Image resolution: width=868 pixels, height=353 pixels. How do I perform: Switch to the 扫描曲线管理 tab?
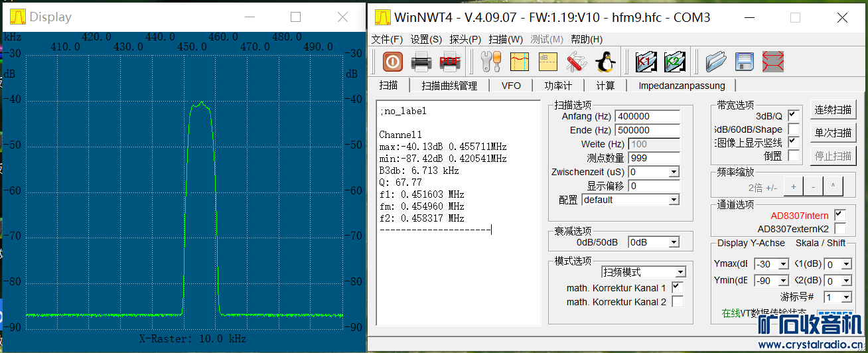pos(449,85)
